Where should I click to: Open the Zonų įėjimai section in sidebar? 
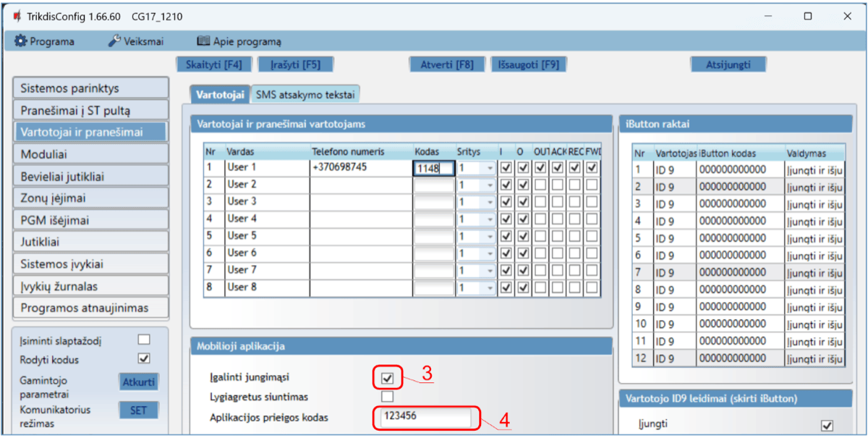pyautogui.click(x=90, y=198)
